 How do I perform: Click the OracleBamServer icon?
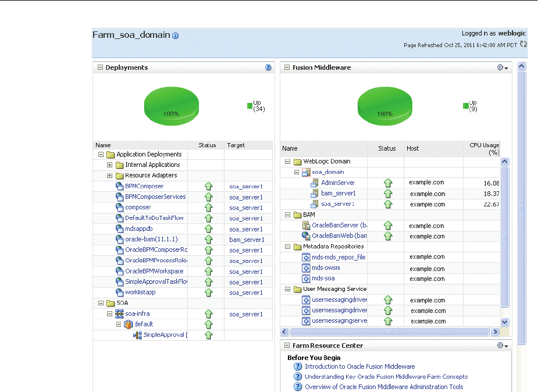[306, 225]
